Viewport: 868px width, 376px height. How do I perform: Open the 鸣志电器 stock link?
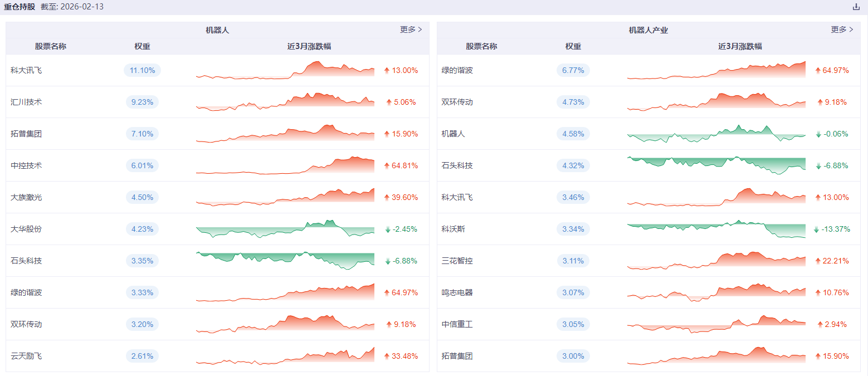tap(457, 292)
